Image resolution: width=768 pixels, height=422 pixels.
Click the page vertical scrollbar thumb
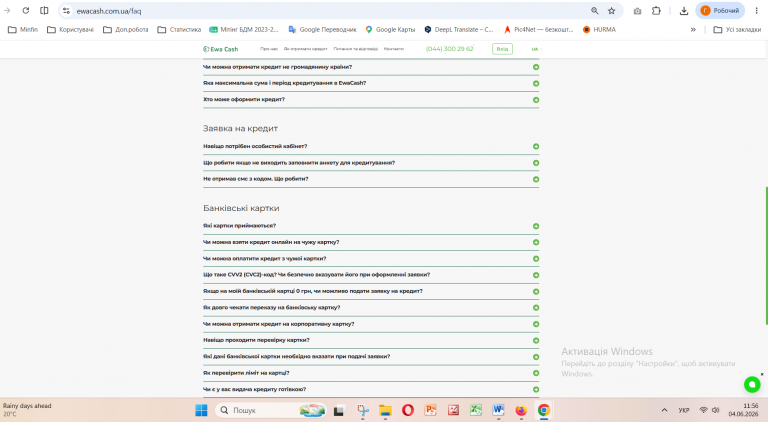pos(766,255)
